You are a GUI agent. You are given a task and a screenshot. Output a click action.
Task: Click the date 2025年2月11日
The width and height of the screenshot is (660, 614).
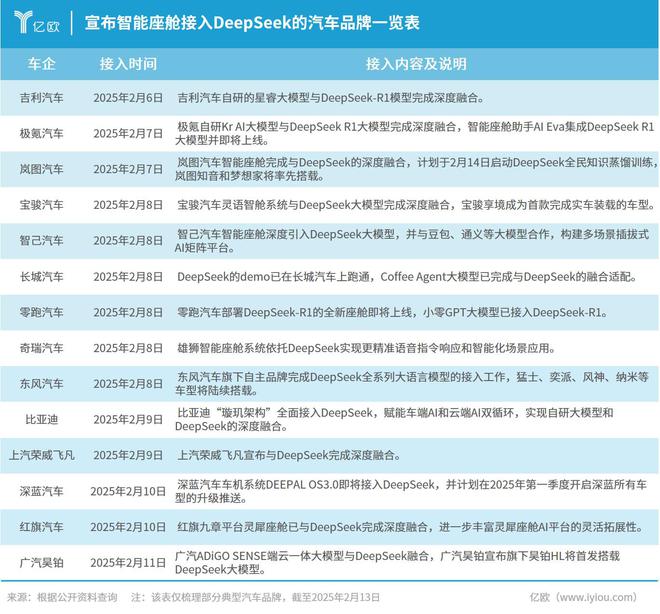tap(128, 563)
